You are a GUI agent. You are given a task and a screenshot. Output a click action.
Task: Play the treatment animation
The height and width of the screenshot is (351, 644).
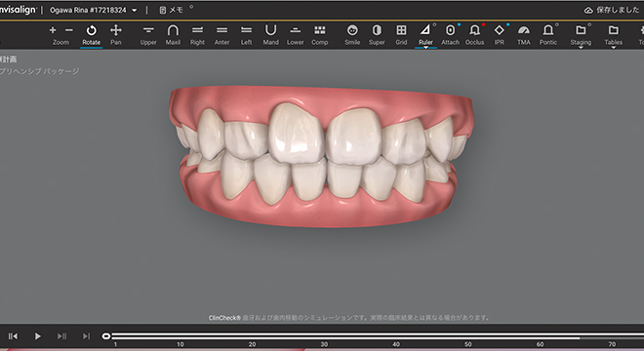coord(37,336)
